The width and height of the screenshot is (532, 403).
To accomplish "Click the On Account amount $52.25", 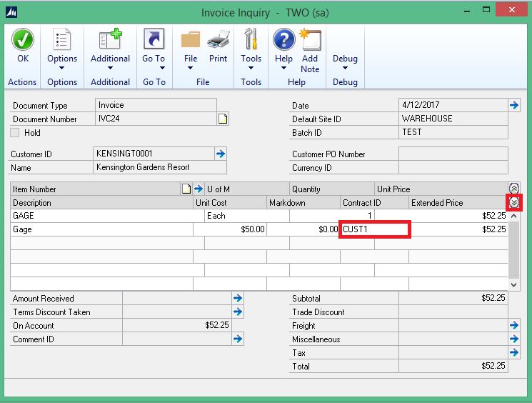I will pos(177,325).
